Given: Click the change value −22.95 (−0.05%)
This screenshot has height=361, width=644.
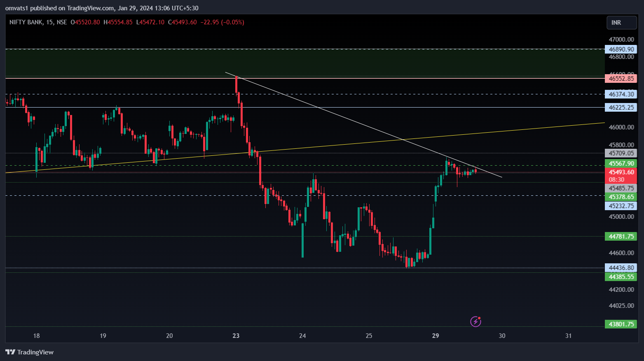Looking at the screenshot, I should [222, 22].
